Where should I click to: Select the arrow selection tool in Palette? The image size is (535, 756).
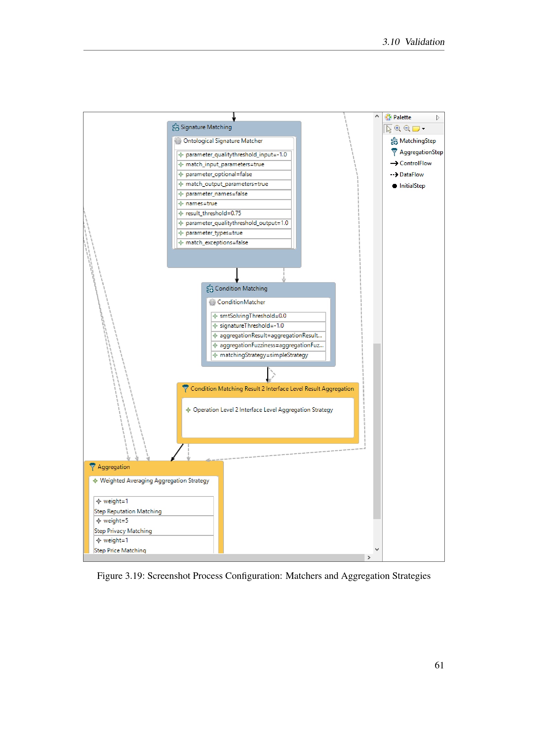(388, 129)
